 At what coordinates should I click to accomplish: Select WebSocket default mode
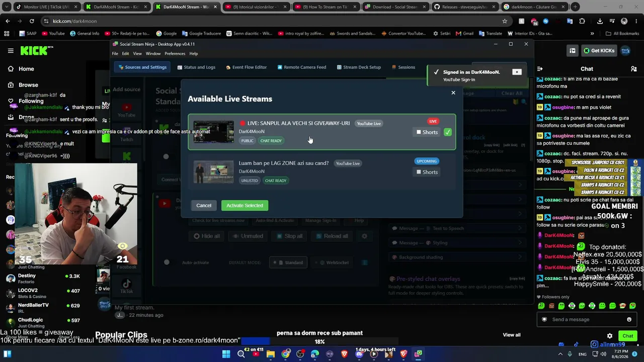pos(332,262)
